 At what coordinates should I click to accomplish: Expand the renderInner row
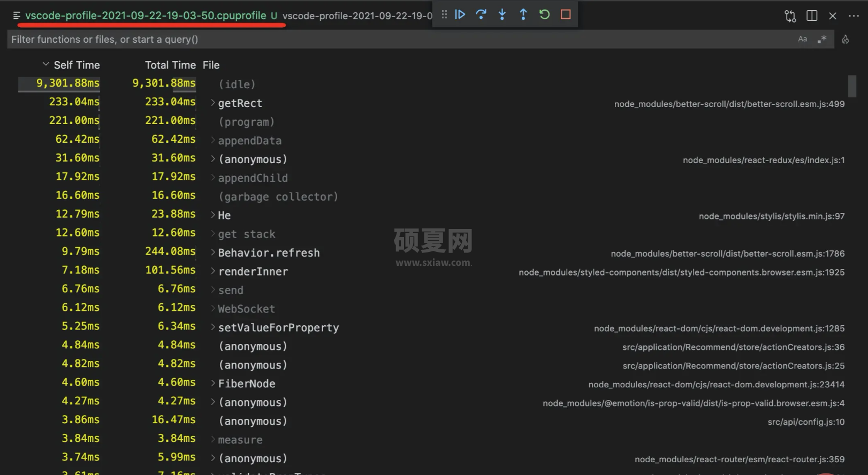(x=213, y=271)
